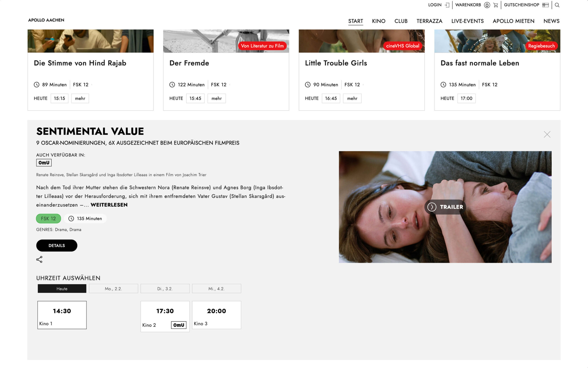Open the shopping cart icon
588x368 pixels.
click(495, 5)
